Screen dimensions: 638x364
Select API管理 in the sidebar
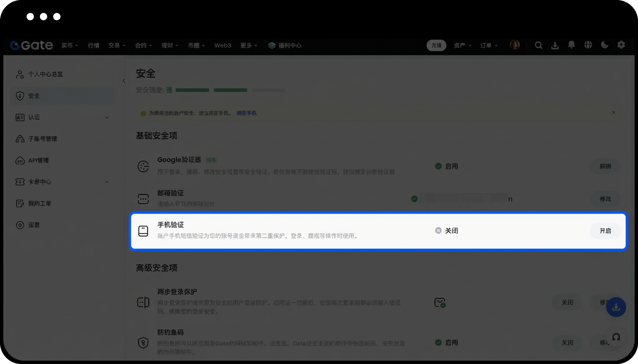[39, 160]
